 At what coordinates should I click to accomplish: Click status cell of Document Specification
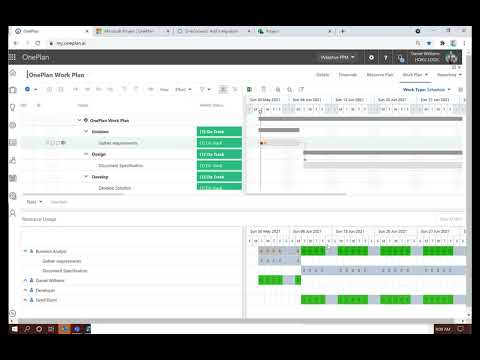pos(219,166)
